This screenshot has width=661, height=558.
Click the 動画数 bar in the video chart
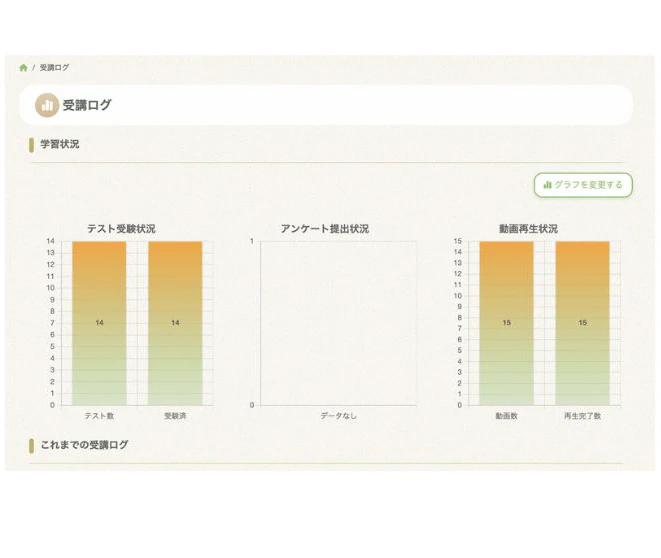point(506,323)
